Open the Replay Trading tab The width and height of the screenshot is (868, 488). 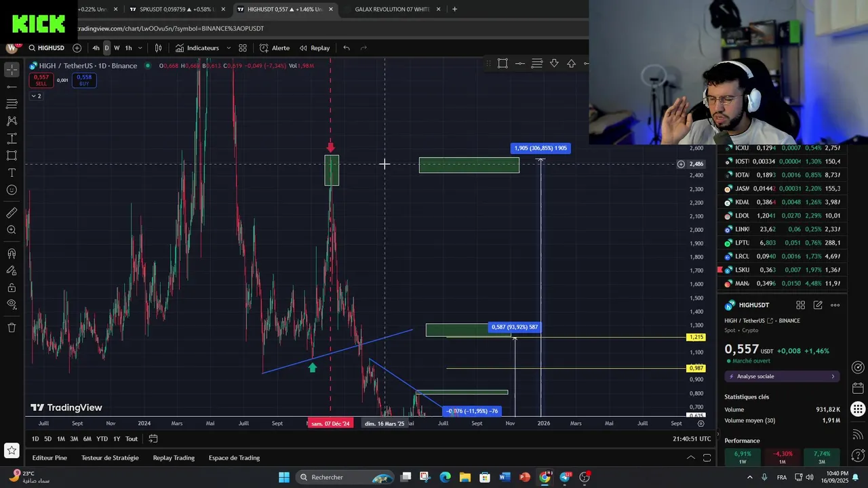174,457
